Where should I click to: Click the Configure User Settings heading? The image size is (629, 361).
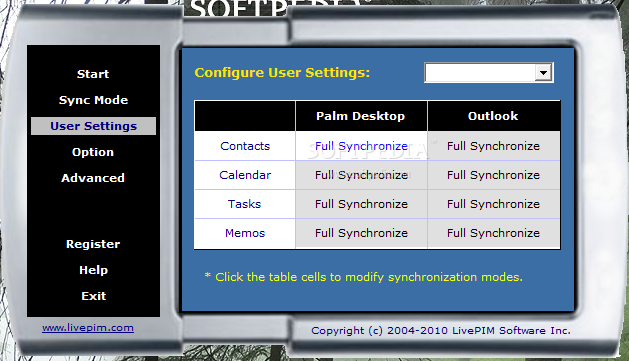[x=282, y=73]
